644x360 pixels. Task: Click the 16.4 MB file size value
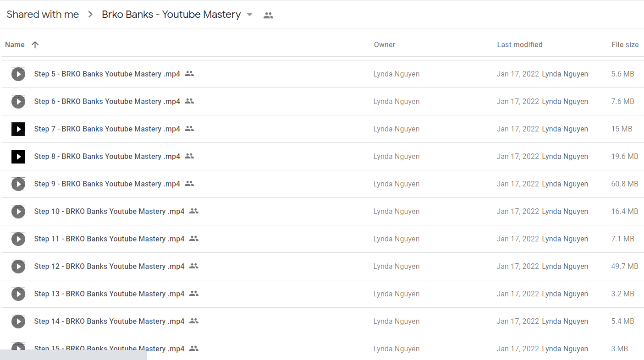click(x=625, y=211)
